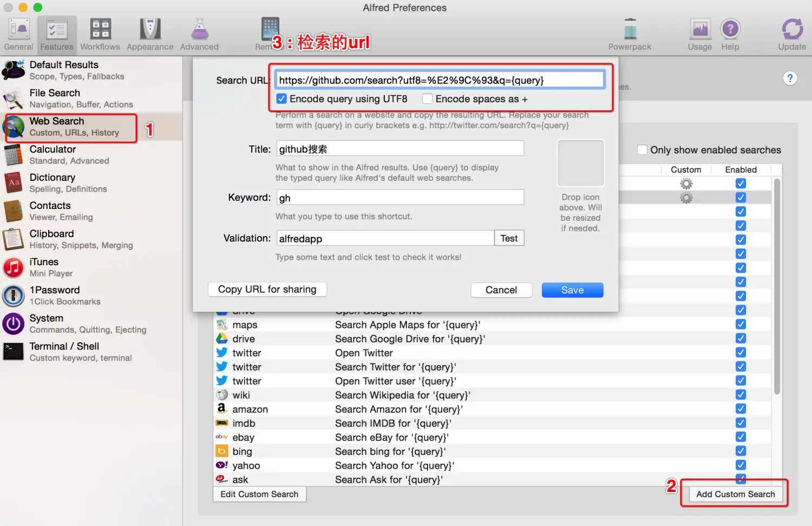Viewport: 812px width, 526px height.
Task: Select the Search Ask row
Action: tap(492, 479)
